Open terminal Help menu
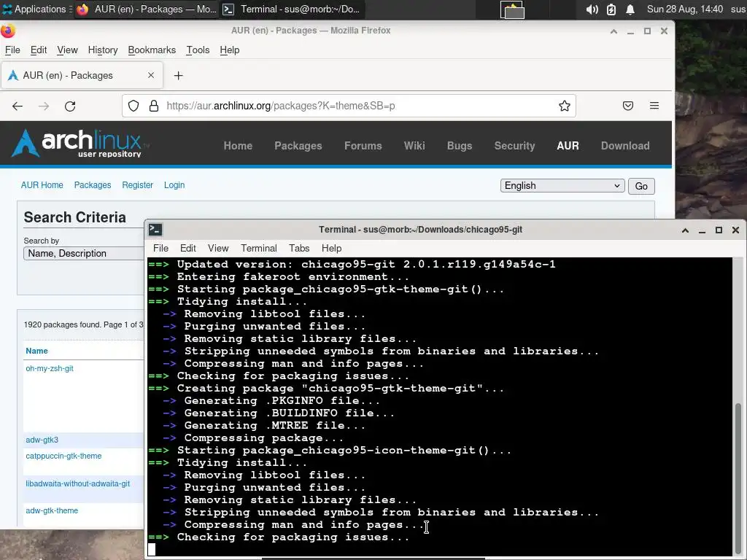The image size is (747, 560). click(x=332, y=248)
